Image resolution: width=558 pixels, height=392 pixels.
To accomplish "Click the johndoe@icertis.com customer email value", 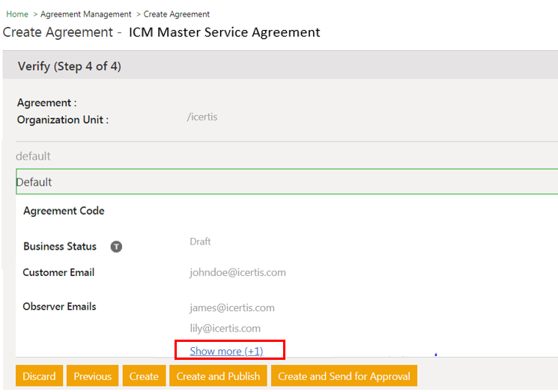I will click(x=237, y=272).
